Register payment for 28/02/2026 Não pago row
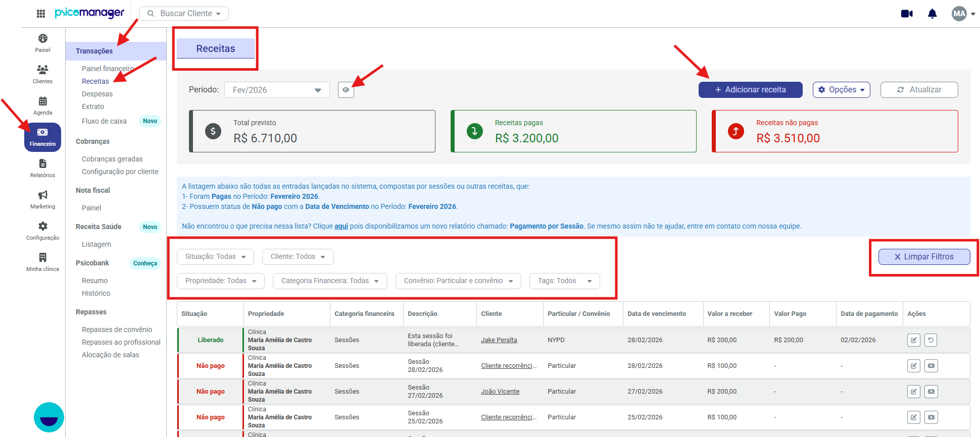The image size is (980, 437). click(931, 366)
